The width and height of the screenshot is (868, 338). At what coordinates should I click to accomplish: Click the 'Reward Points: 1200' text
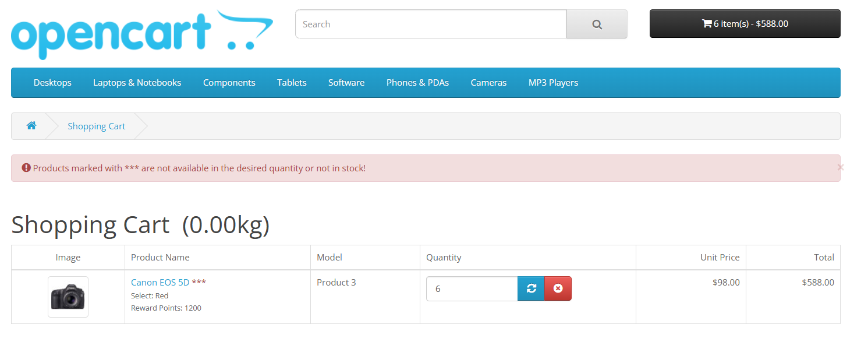(166, 308)
